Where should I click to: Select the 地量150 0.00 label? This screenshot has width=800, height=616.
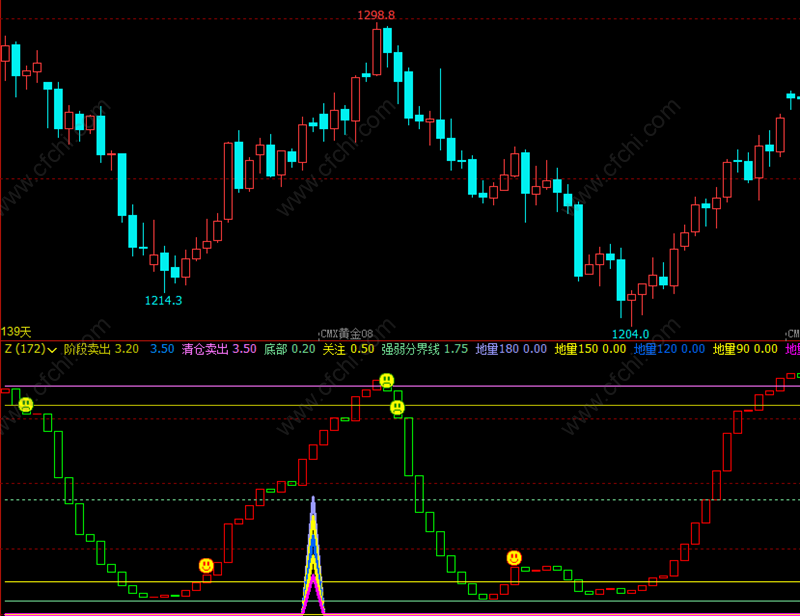click(590, 349)
